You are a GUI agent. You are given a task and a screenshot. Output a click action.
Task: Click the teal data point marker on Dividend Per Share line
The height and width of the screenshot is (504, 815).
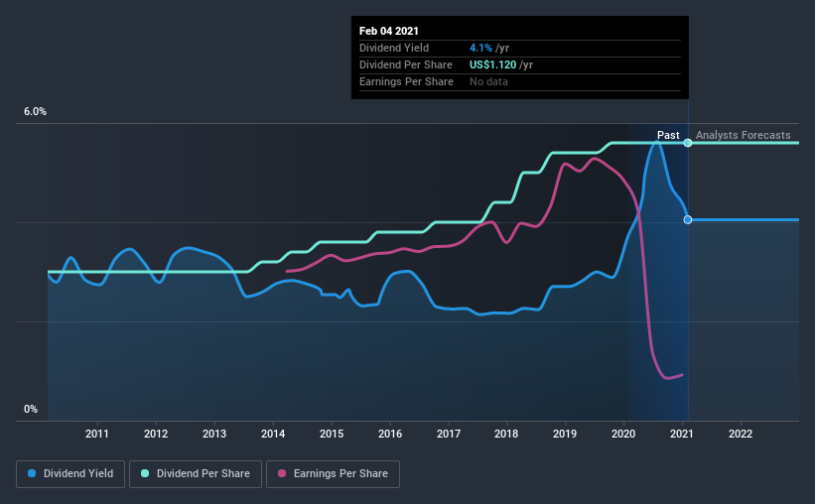[688, 143]
